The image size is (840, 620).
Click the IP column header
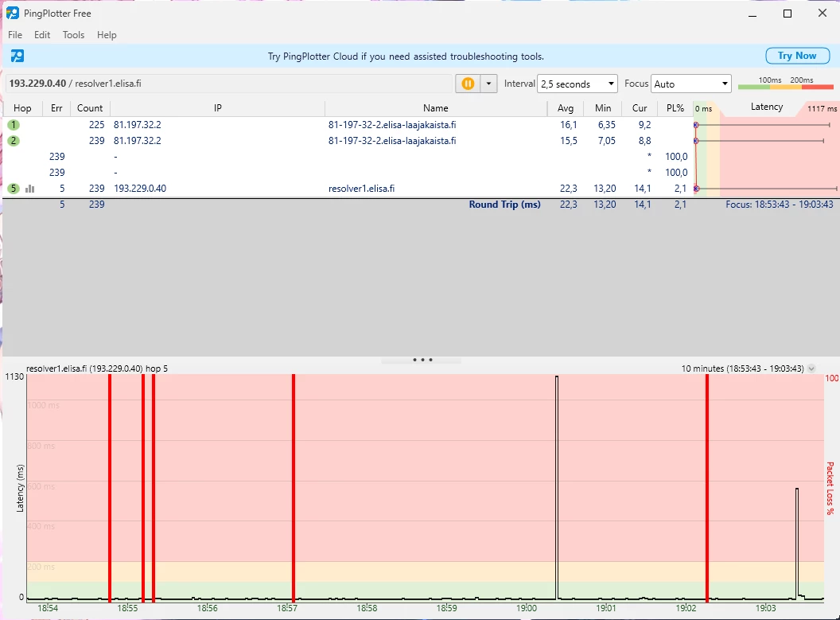pyautogui.click(x=217, y=108)
